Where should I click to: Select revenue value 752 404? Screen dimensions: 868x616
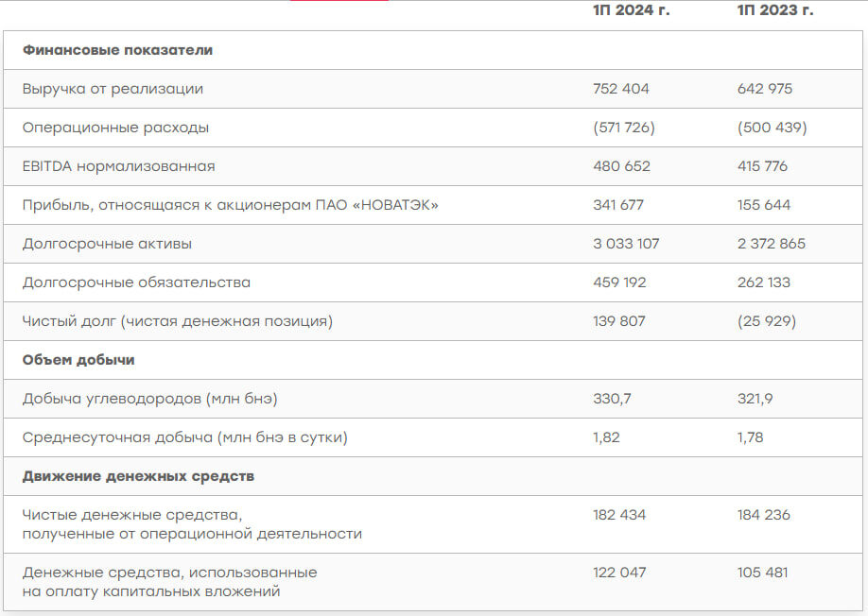point(621,89)
